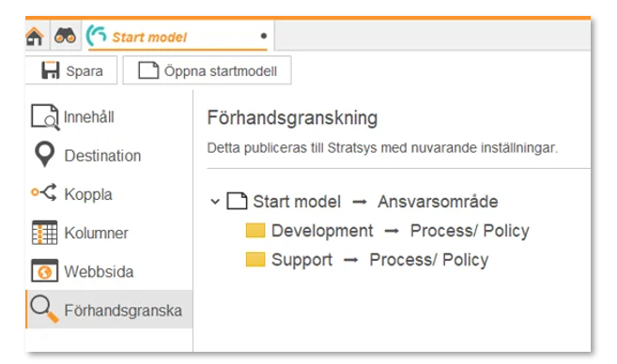Select the Development → Process/ Policy row
Screen dimensions: 617x364
coord(387,231)
